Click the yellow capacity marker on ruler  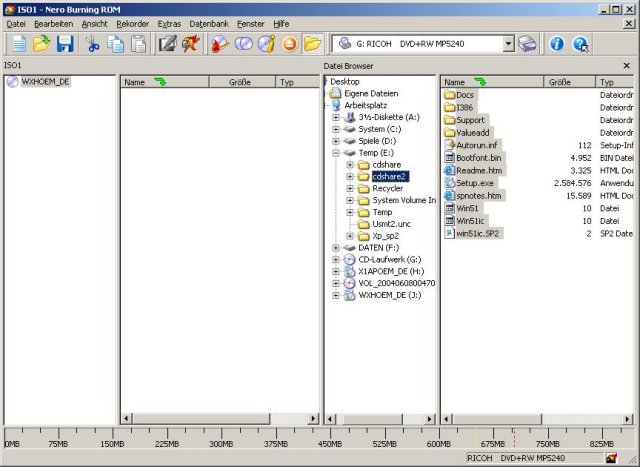coord(476,438)
